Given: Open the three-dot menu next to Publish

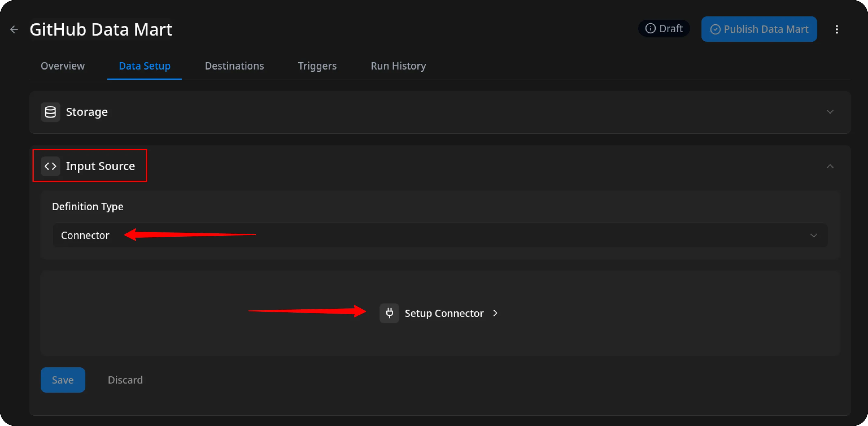Looking at the screenshot, I should pos(837,30).
